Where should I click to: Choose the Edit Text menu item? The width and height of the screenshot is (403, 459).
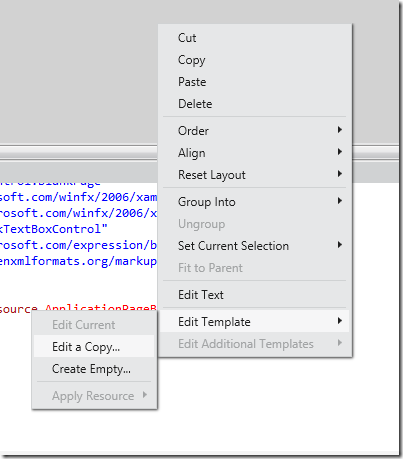(x=255, y=295)
